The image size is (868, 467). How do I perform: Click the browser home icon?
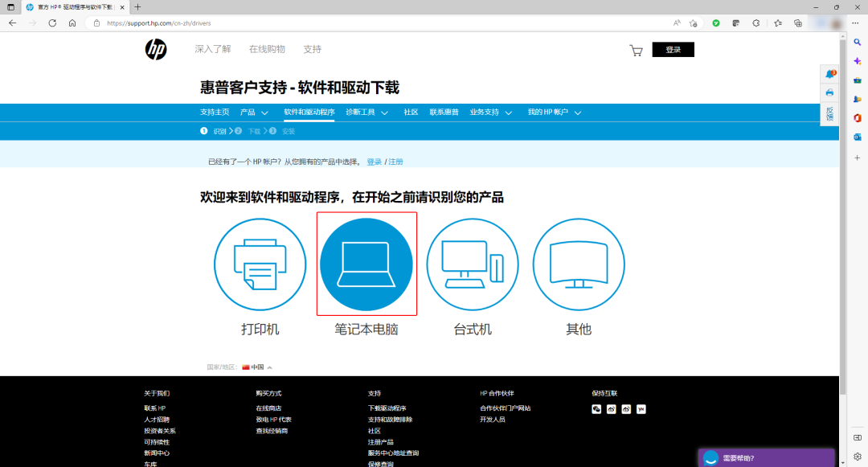click(72, 23)
